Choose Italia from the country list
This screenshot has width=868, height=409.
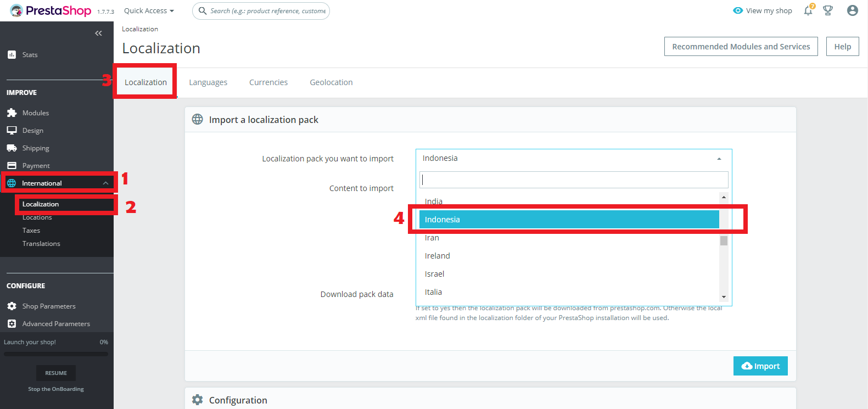coord(569,292)
